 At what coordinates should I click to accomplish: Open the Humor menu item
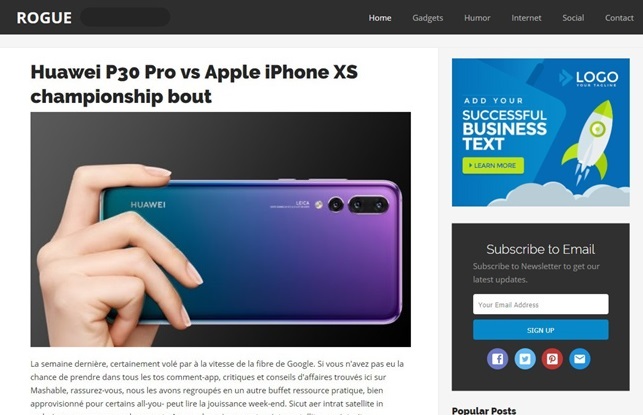[477, 18]
